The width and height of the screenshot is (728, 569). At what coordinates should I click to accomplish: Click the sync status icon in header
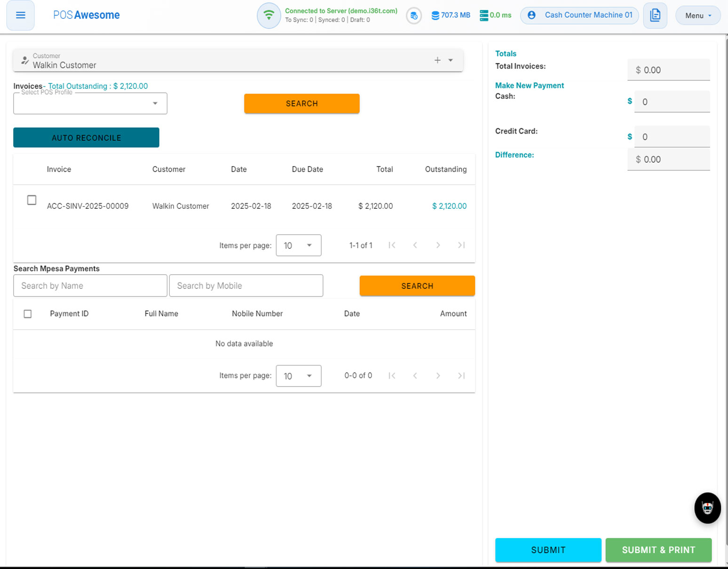pyautogui.click(x=413, y=16)
